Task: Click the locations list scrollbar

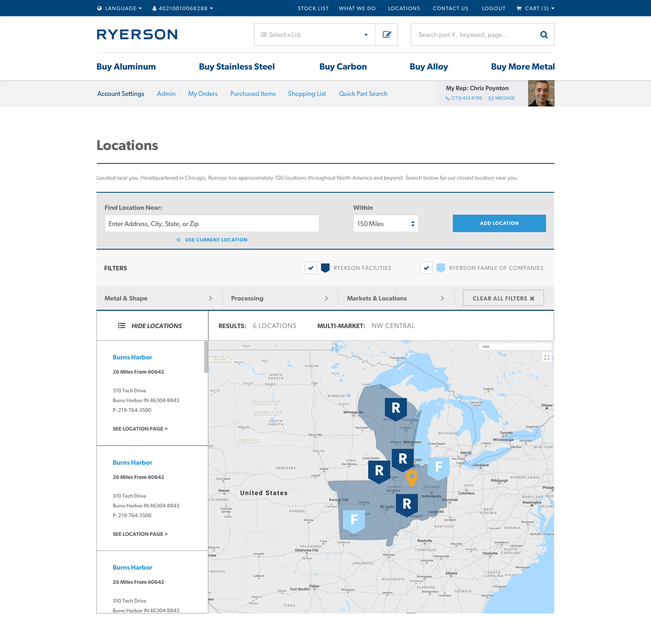Action: tap(206, 357)
